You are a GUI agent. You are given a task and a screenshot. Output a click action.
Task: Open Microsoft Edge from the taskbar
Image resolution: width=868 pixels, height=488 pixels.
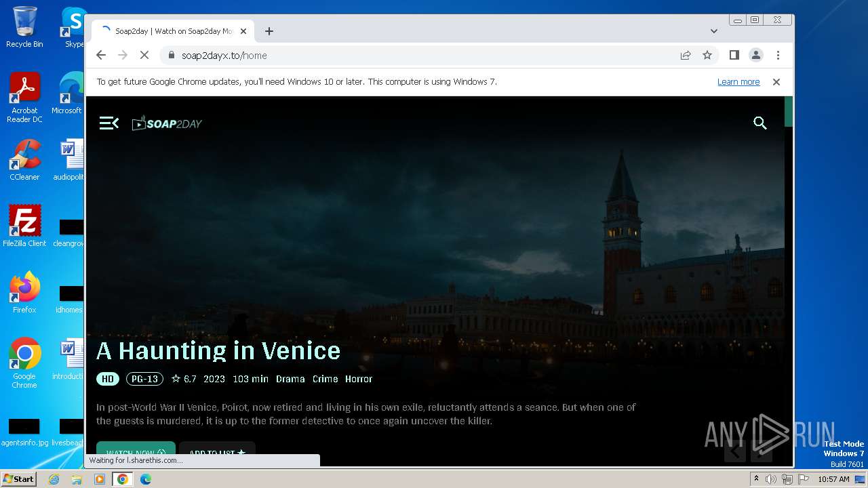pos(145,479)
